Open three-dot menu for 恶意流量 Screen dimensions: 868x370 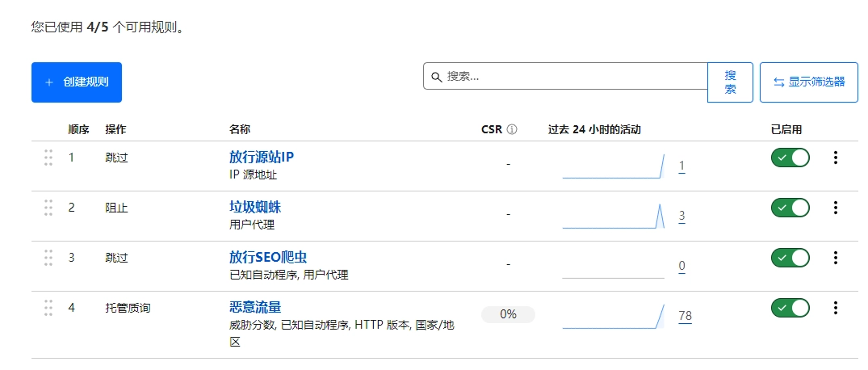(x=836, y=308)
